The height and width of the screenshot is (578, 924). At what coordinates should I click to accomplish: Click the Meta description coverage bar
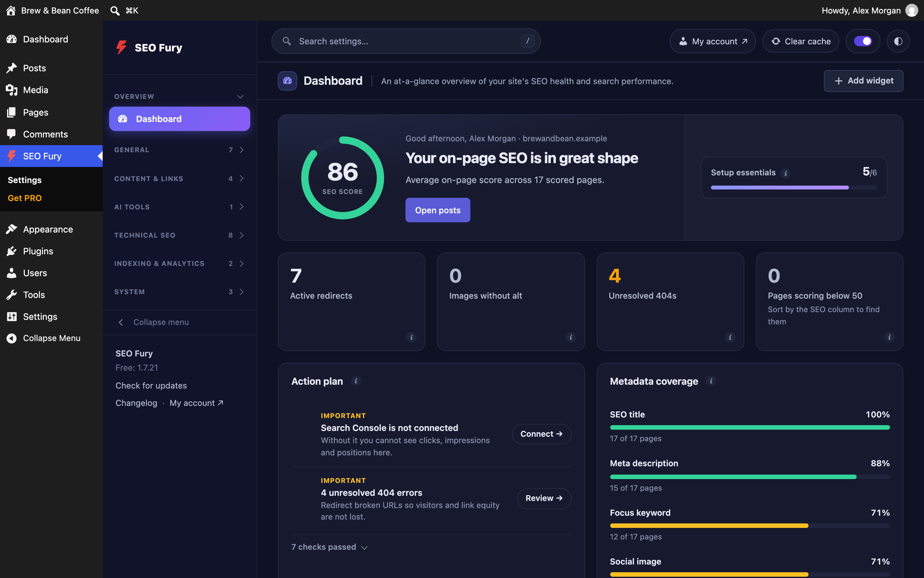pyautogui.click(x=749, y=477)
